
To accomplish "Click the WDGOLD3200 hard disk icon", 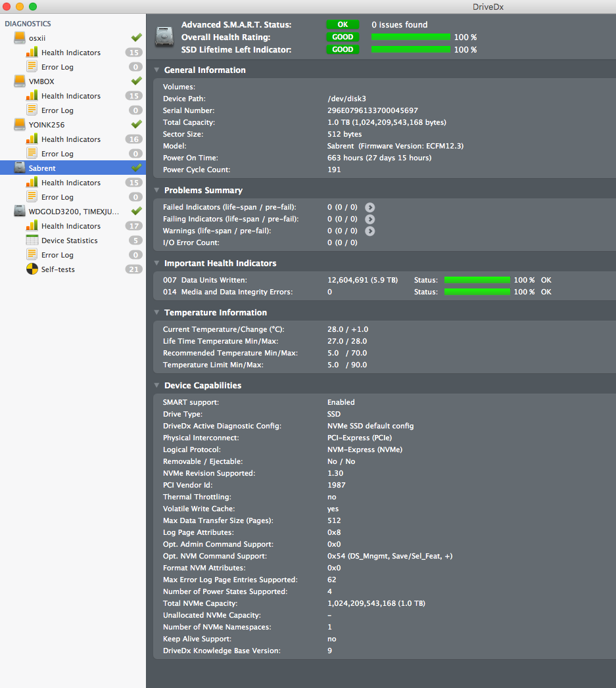I will (x=19, y=211).
